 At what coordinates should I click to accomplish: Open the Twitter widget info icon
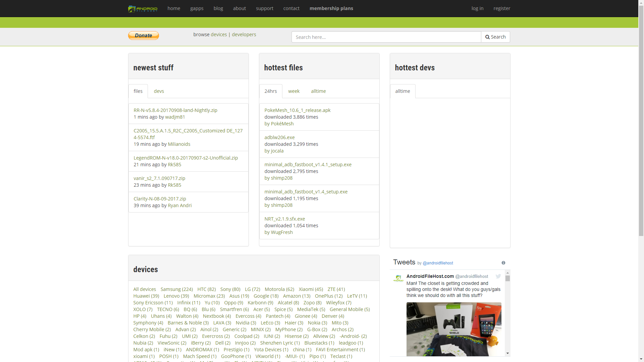(503, 263)
